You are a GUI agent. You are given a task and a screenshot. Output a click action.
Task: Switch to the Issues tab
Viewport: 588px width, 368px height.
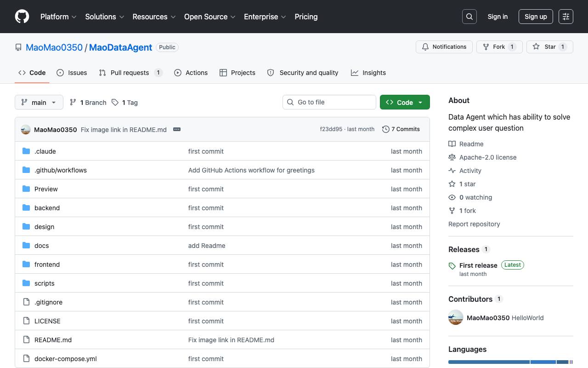(x=72, y=73)
